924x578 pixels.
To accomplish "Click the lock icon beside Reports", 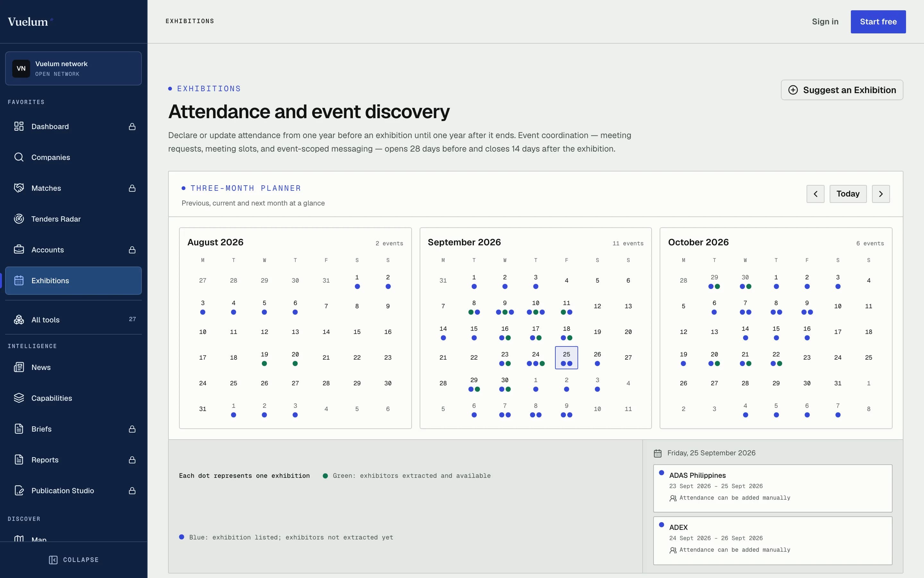I will [132, 460].
